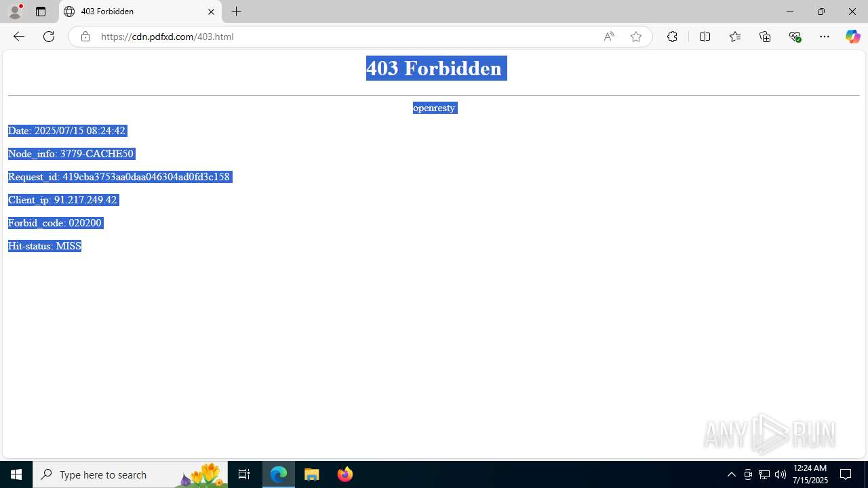Open network status tray icon
868x488 pixels.
764,474
